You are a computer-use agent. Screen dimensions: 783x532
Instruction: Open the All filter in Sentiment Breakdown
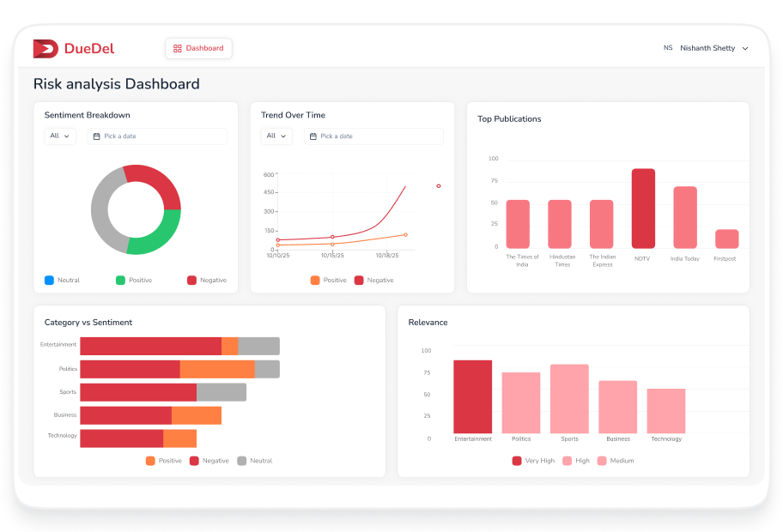coord(60,136)
